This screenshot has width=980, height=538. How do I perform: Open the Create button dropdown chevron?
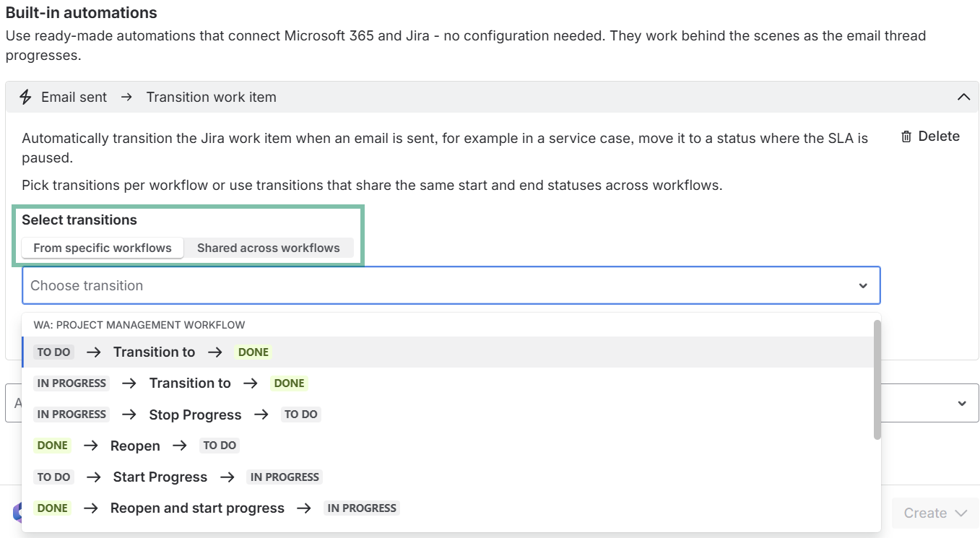coord(961,513)
